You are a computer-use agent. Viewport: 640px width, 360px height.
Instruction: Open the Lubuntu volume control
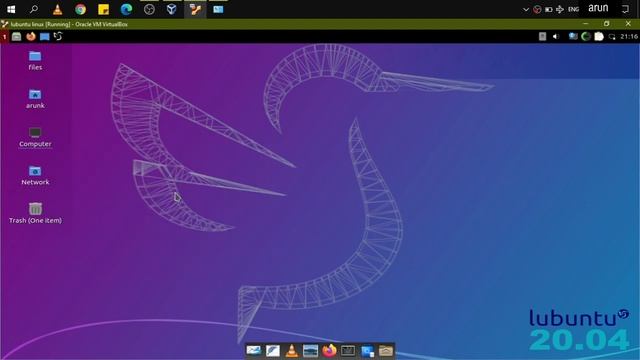pos(556,36)
